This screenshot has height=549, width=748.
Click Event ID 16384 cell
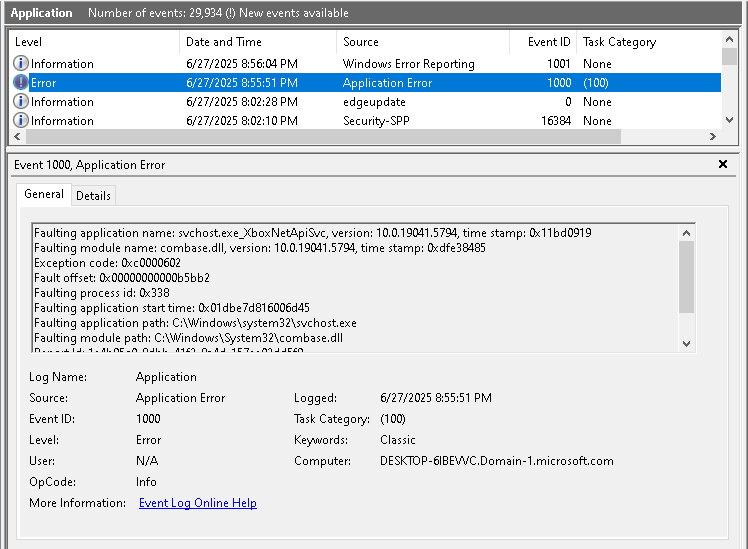tap(556, 121)
